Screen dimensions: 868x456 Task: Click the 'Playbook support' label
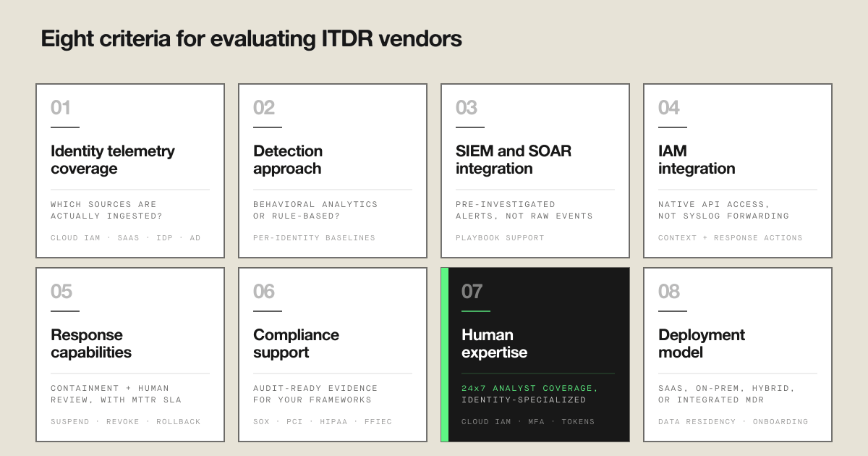click(x=500, y=237)
